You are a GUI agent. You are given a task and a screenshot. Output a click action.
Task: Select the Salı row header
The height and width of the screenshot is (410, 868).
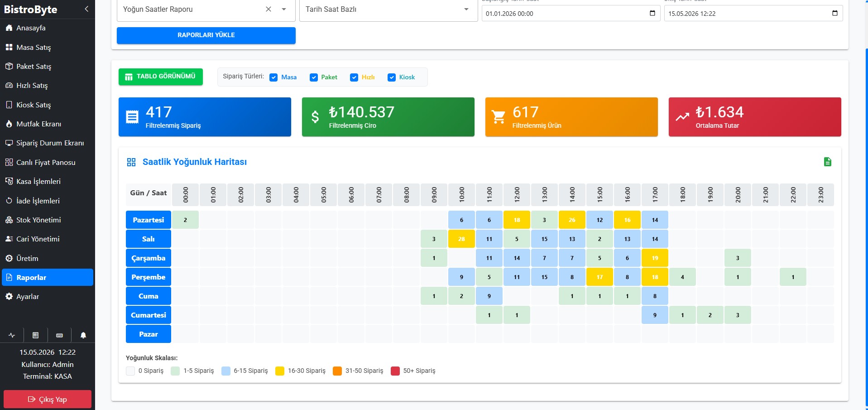click(149, 239)
